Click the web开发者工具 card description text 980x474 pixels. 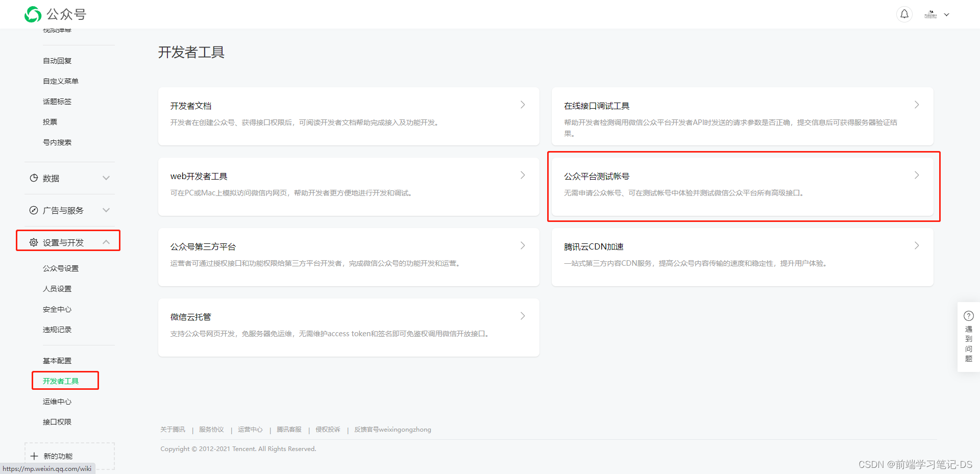pyautogui.click(x=292, y=193)
